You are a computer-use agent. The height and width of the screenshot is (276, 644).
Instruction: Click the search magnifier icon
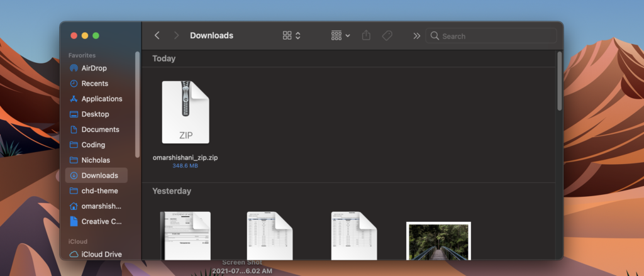tap(435, 36)
